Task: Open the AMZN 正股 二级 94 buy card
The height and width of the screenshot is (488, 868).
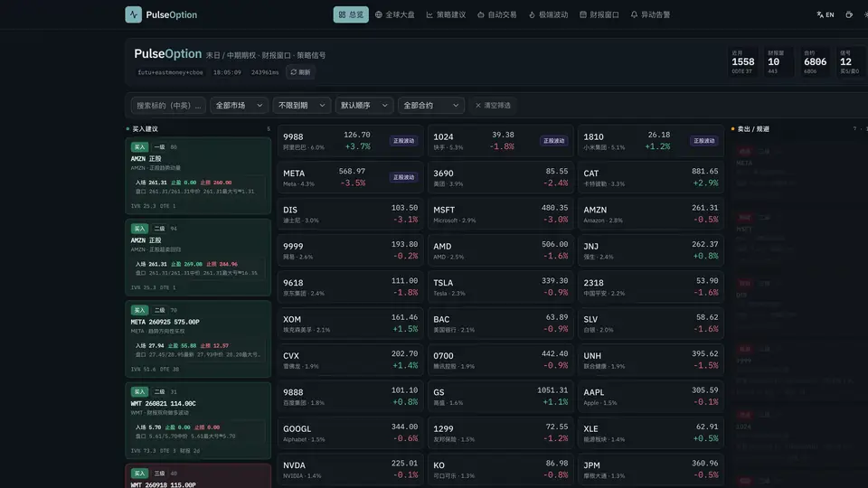Action: click(x=198, y=258)
